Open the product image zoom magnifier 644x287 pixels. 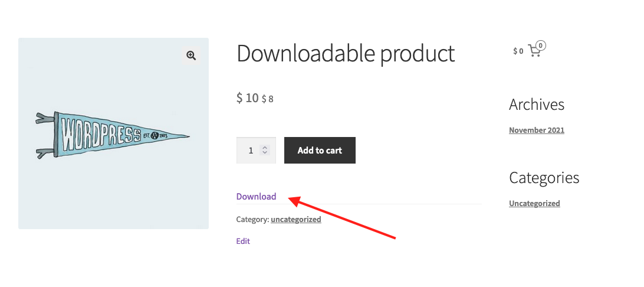(x=191, y=56)
